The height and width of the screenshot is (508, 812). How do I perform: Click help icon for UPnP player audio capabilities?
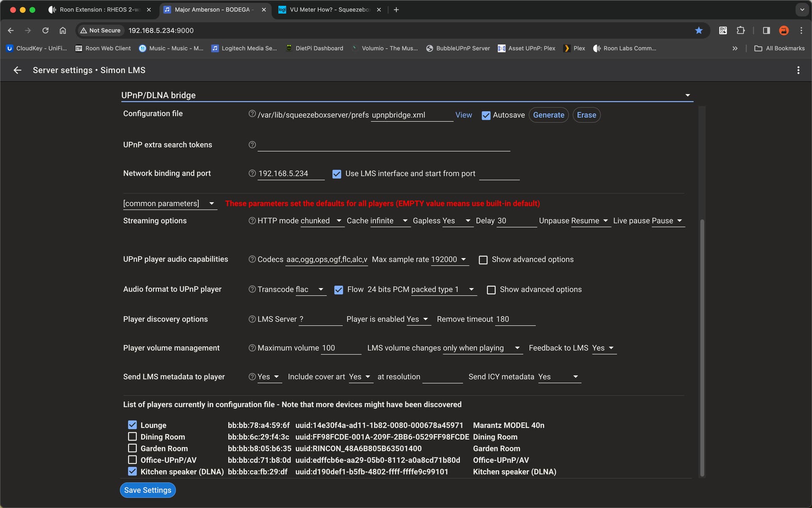(252, 259)
